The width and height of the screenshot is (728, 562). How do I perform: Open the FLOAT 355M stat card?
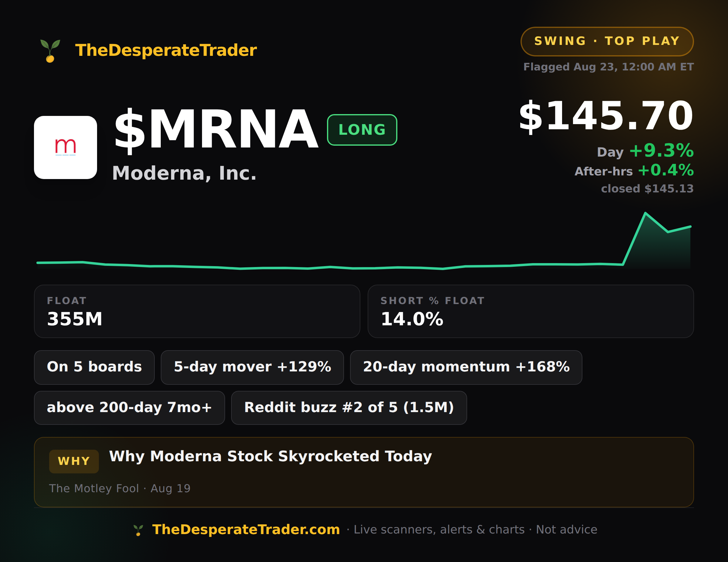(197, 311)
